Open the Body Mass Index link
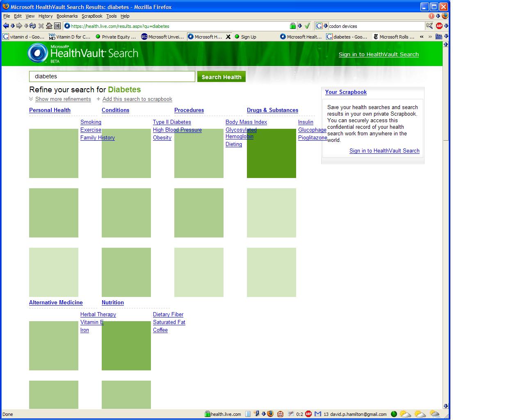Viewport: 525px width, 420px height. click(x=246, y=122)
